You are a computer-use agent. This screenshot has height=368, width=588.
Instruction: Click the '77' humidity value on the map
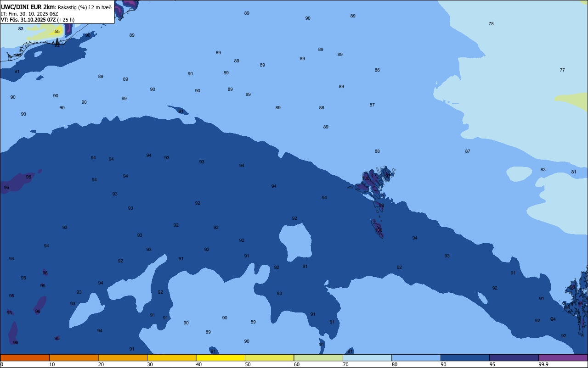562,70
